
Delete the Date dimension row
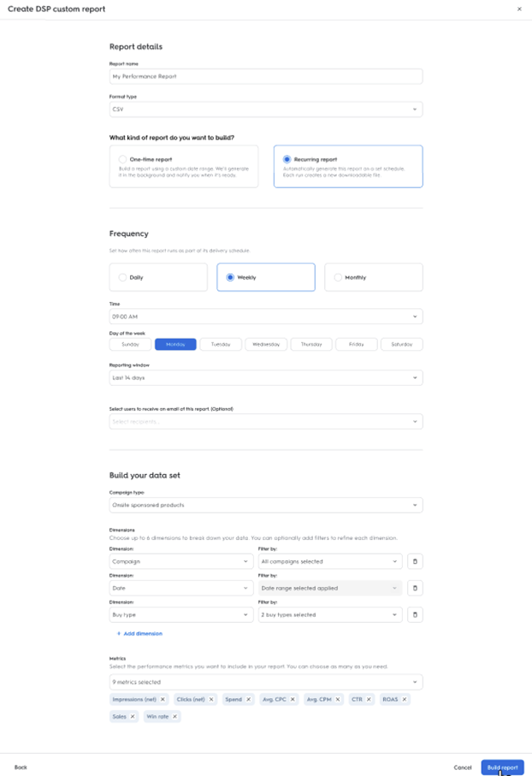pyautogui.click(x=415, y=588)
